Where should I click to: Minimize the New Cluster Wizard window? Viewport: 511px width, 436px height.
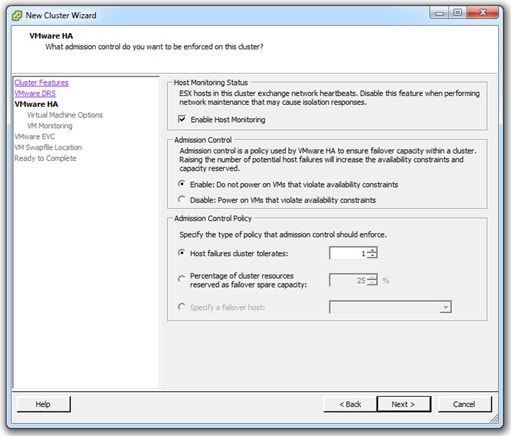pos(439,13)
